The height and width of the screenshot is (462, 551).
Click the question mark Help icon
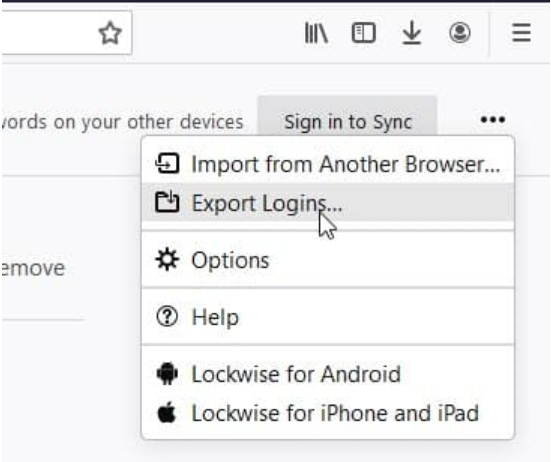tap(167, 317)
